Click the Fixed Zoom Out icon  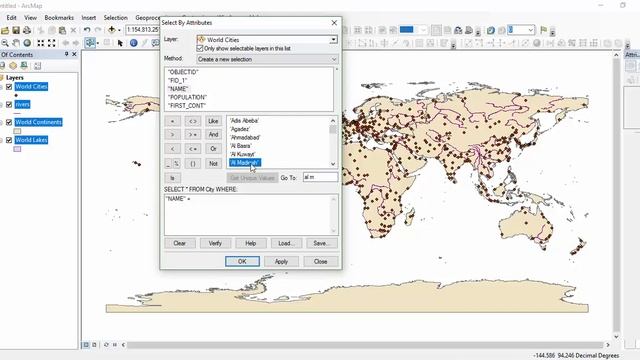coord(51,43)
